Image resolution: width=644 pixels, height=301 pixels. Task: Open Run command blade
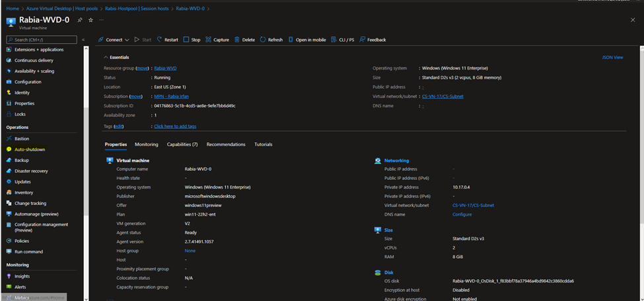[x=29, y=251]
